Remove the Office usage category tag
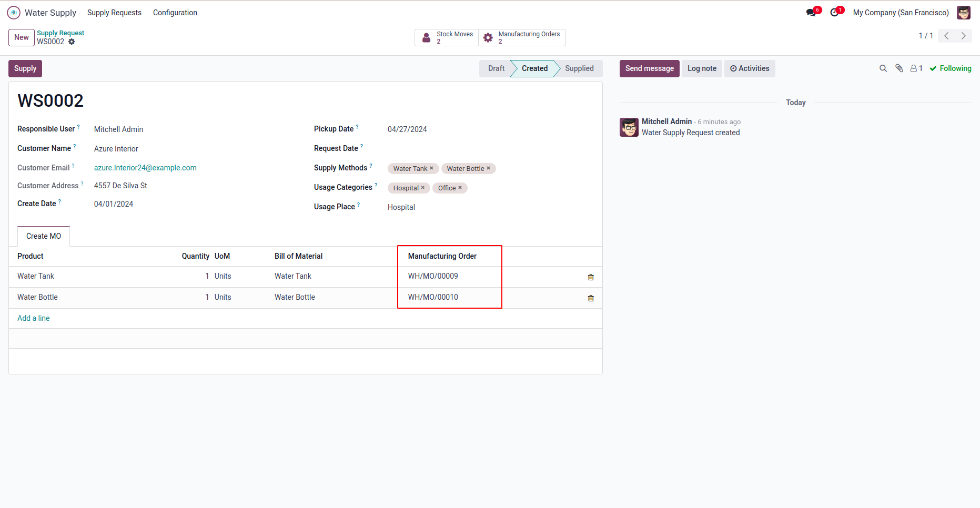The height and width of the screenshot is (508, 980). click(460, 188)
